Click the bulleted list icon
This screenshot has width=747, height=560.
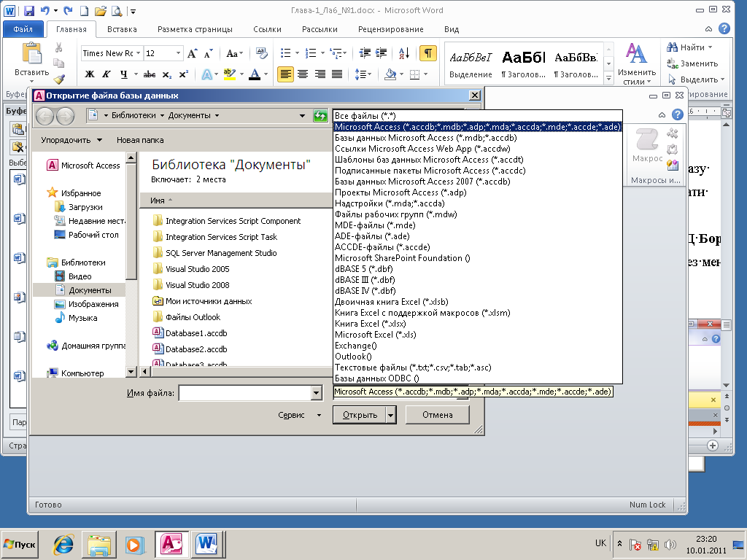pyautogui.click(x=285, y=52)
